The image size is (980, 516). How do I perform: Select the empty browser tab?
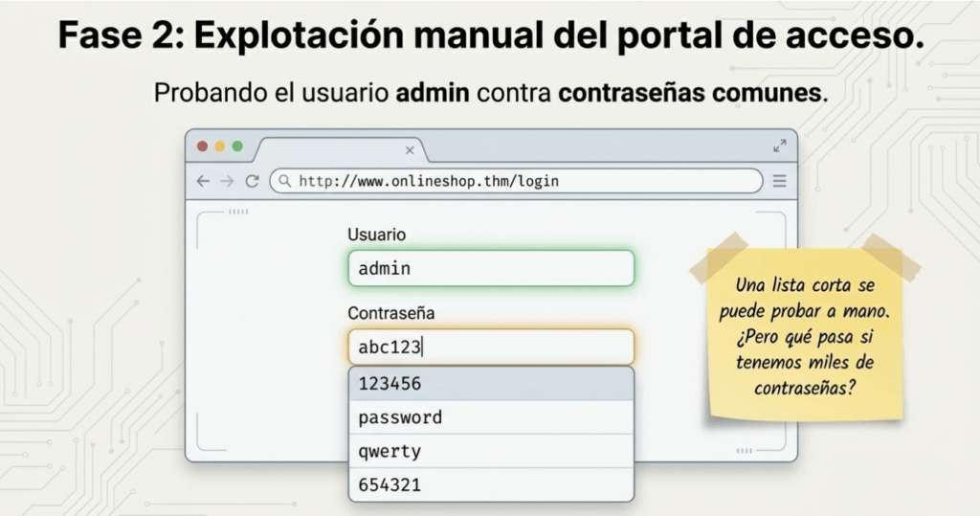click(335, 150)
